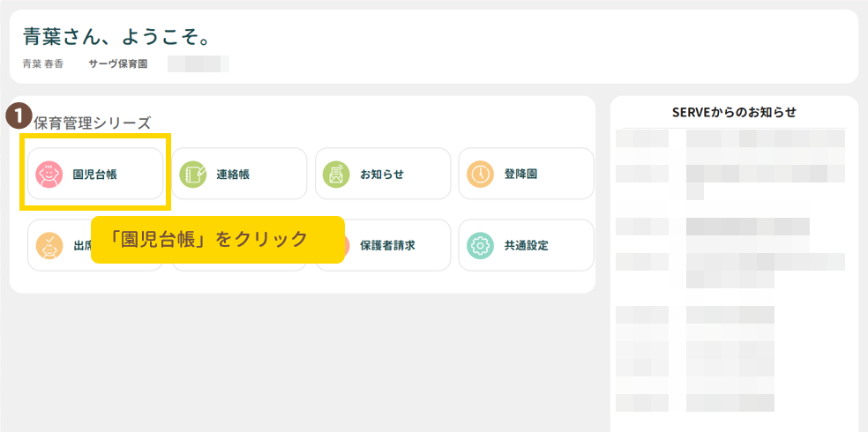Click the SERVEからのお知らせ panel heading
868x432 pixels.
coord(734,112)
